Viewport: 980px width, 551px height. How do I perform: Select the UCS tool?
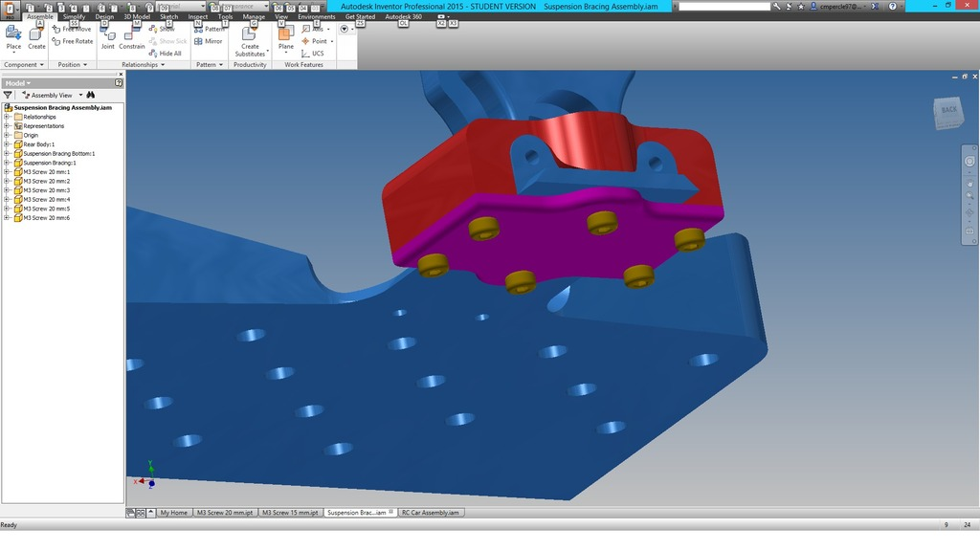[313, 54]
